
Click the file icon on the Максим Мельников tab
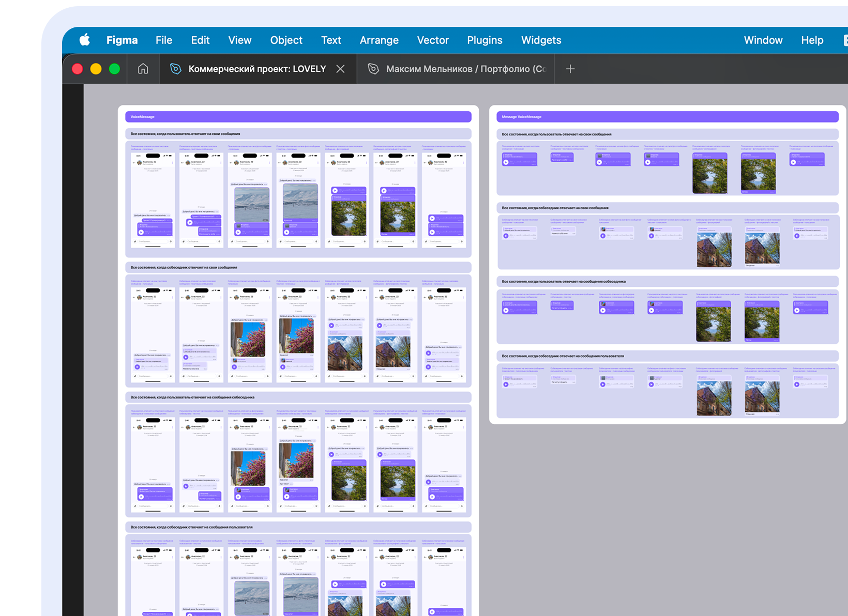point(373,69)
